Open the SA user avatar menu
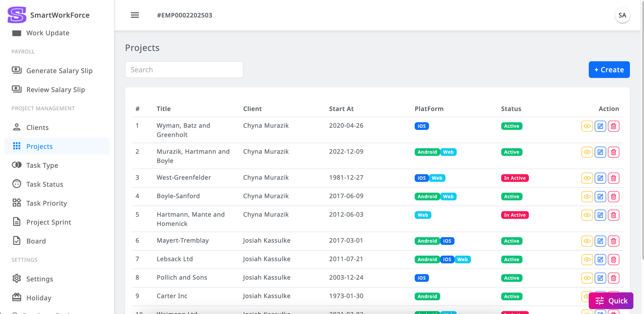The width and height of the screenshot is (644, 314). 622,15
